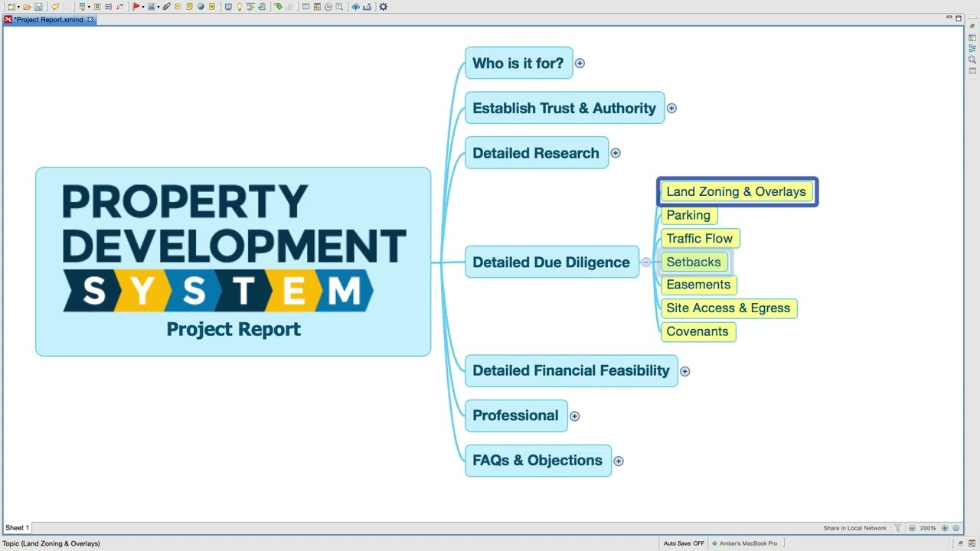
Task: Select the FAQs & Objections topic
Action: point(537,461)
